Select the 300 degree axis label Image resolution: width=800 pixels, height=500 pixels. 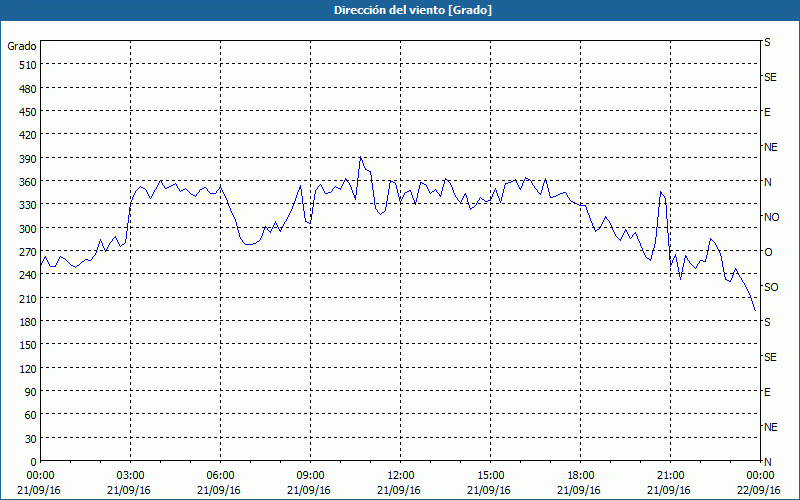tap(29, 229)
